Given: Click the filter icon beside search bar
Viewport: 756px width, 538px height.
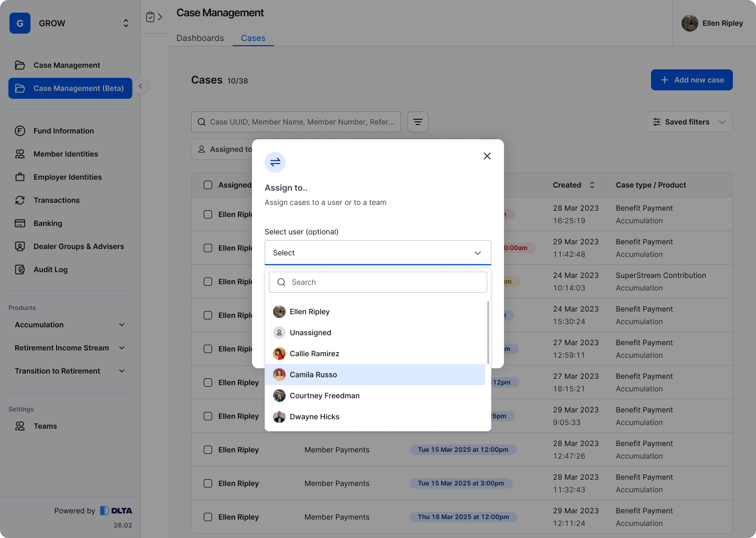Looking at the screenshot, I should tap(418, 122).
